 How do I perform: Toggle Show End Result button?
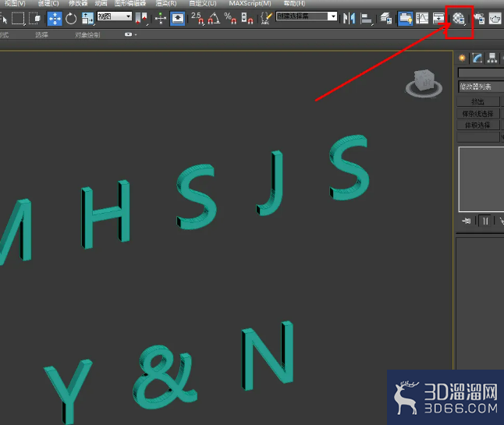point(485,221)
